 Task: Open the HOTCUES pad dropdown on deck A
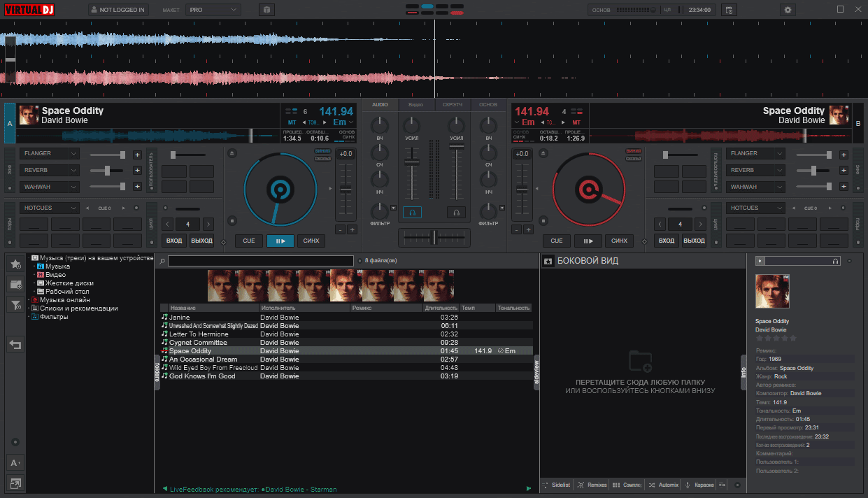click(50, 208)
